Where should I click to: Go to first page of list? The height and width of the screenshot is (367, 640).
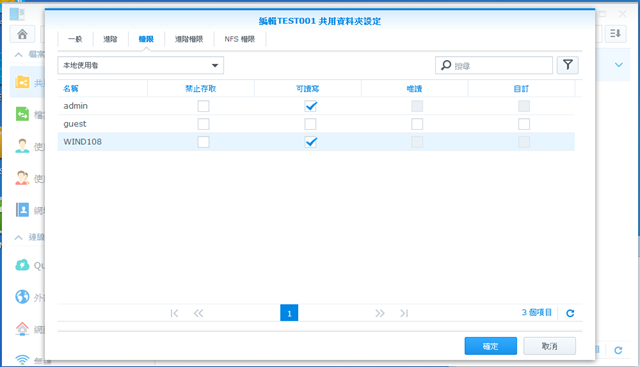click(x=174, y=313)
